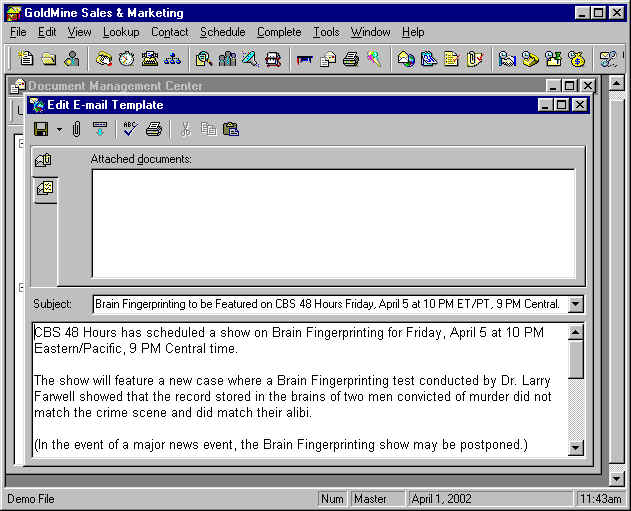Screen dimensions: 631x511
Task: Click the org chart icon
Action: [x=172, y=59]
